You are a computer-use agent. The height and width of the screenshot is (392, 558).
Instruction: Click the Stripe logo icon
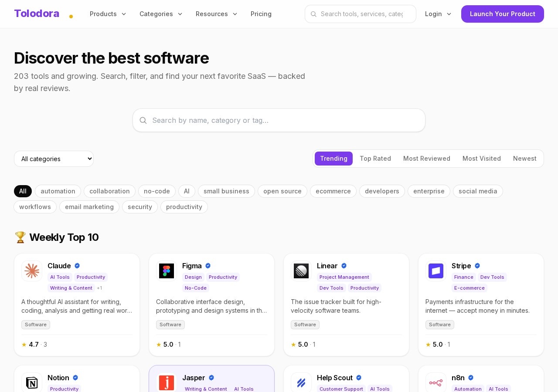436,271
